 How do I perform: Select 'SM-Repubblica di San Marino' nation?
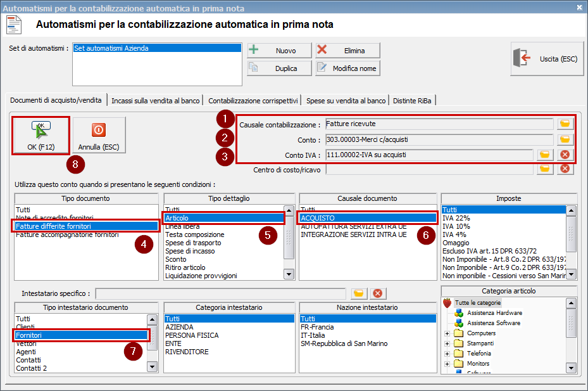coord(368,343)
